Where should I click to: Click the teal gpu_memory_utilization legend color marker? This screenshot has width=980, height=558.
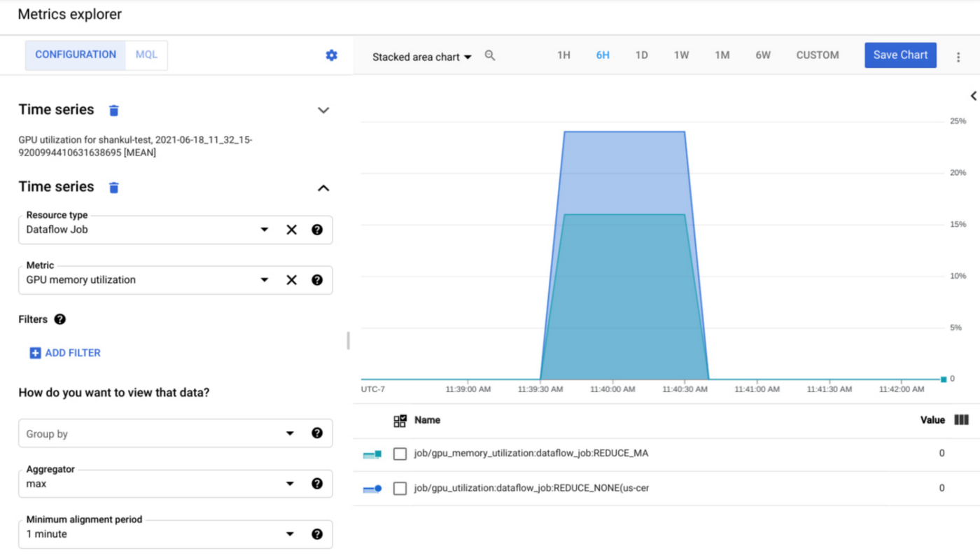coord(372,454)
